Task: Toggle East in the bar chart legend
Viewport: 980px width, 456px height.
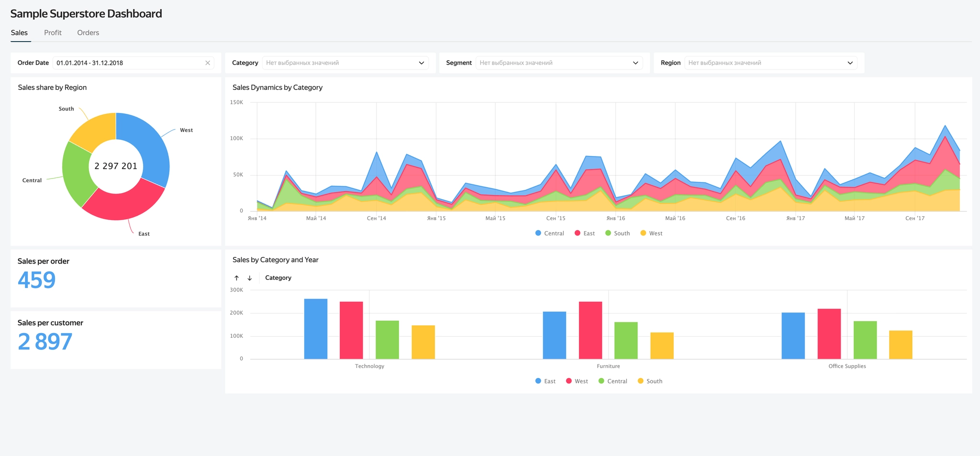Action: point(545,381)
